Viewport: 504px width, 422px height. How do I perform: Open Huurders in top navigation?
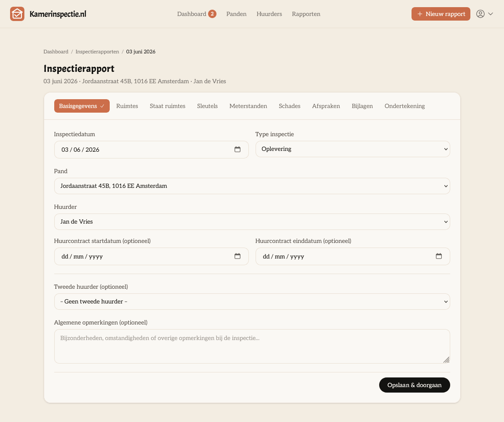coord(269,14)
